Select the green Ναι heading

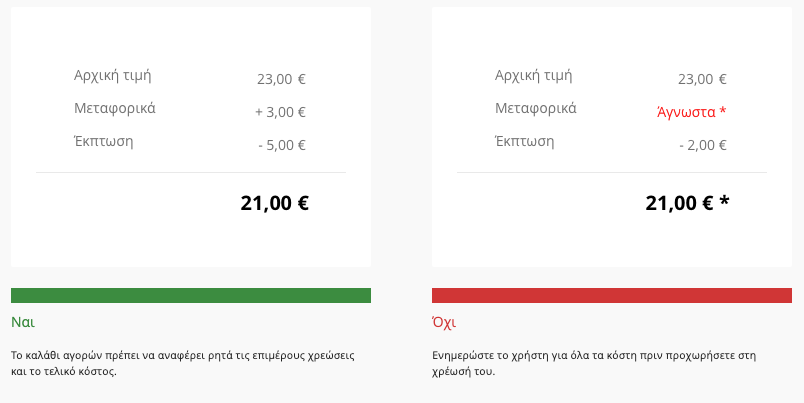23,322
